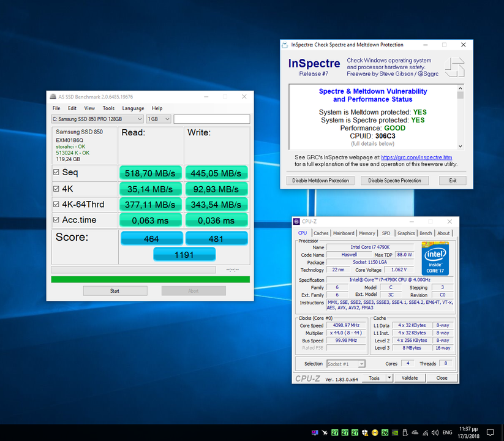
Task: Open Windows Defender shield tray icon
Action: (x=365, y=432)
